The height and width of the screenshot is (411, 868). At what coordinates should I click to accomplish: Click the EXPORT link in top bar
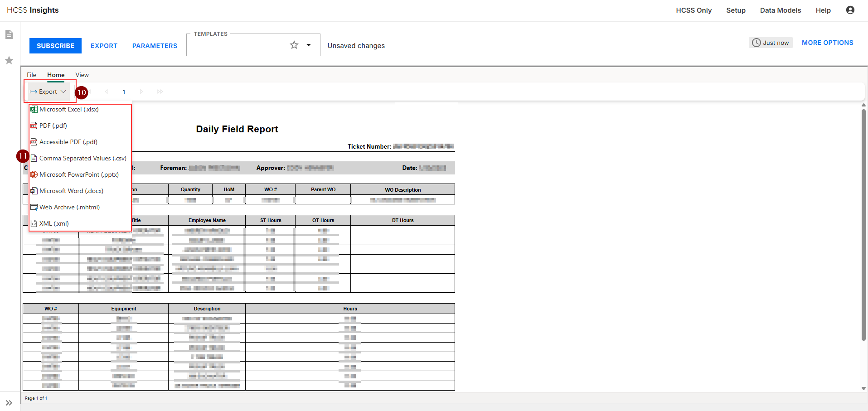104,46
